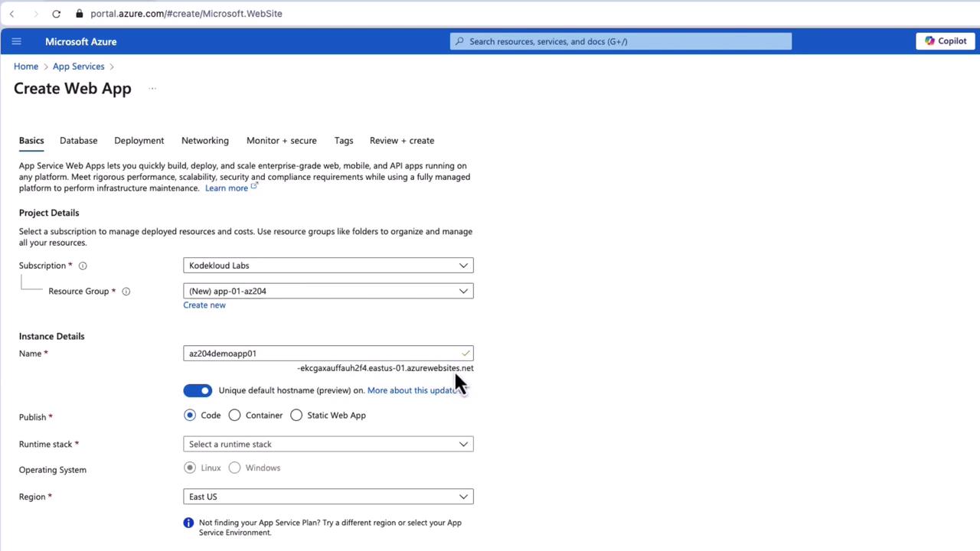Viewport: 980px width, 551px height.
Task: Click the Learn more link
Action: (x=227, y=188)
